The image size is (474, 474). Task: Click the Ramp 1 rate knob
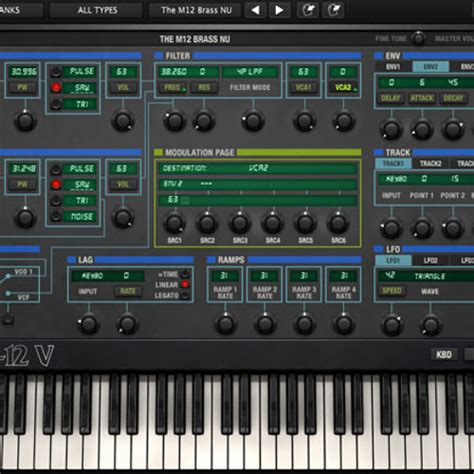(225, 324)
